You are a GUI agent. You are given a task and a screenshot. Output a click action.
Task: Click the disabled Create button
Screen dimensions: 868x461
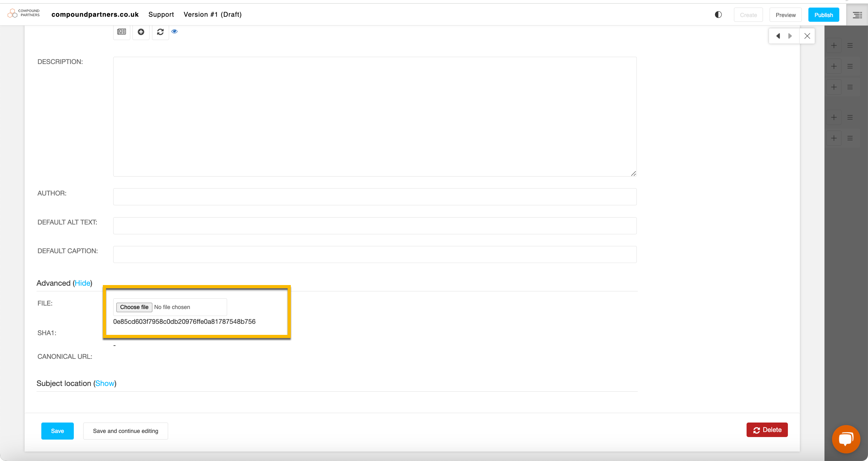[748, 15]
